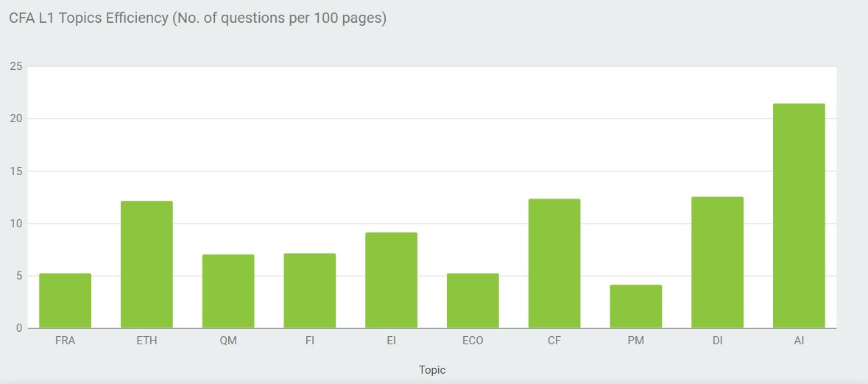Click the DI green bar
Viewport: 868px width, 384px height.
point(717,263)
